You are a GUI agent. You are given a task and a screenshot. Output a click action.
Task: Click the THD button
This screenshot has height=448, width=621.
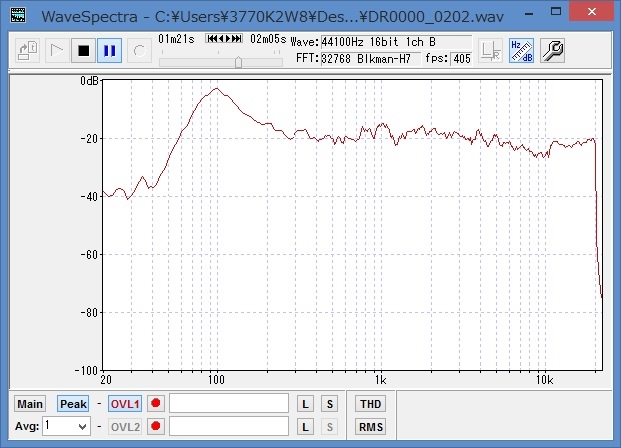(x=369, y=404)
